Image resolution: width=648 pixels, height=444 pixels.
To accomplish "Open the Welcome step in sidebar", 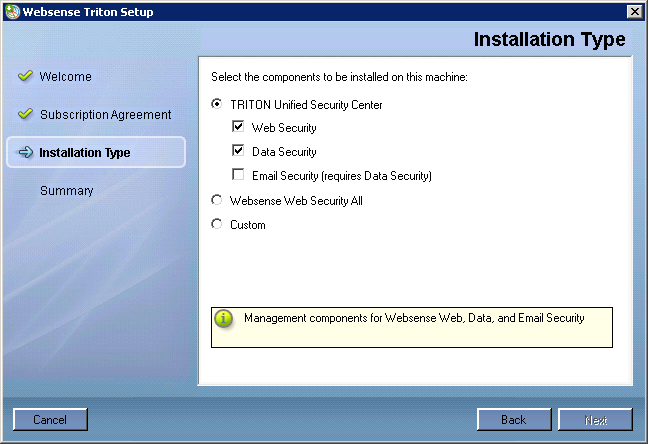I will 65,76.
